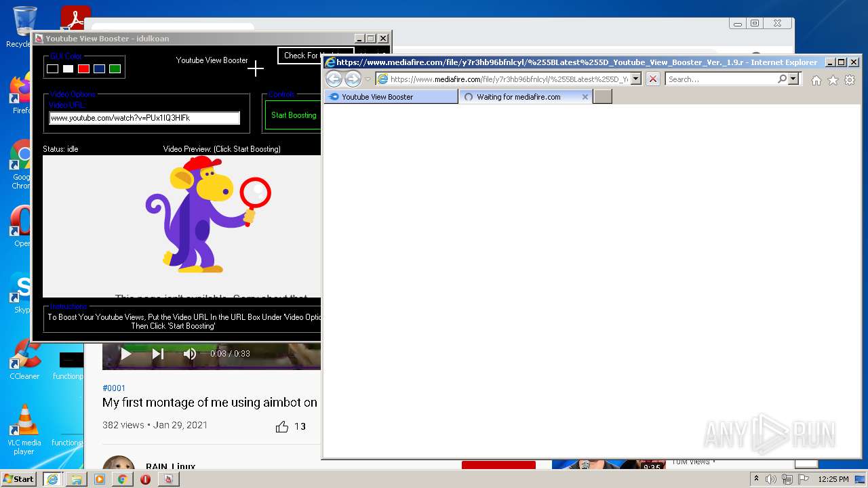Screen dimensions: 868x488
Task: Click the Internet Explorer taskbar icon
Action: click(x=52, y=479)
